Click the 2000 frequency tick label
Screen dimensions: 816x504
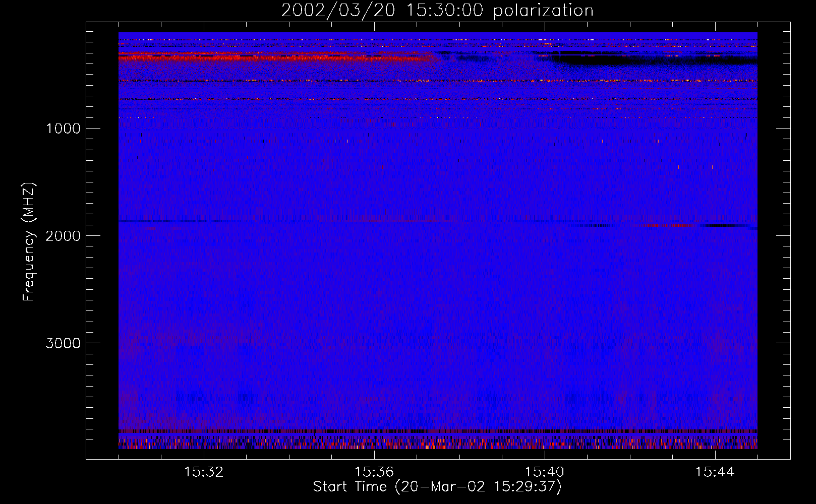point(63,236)
